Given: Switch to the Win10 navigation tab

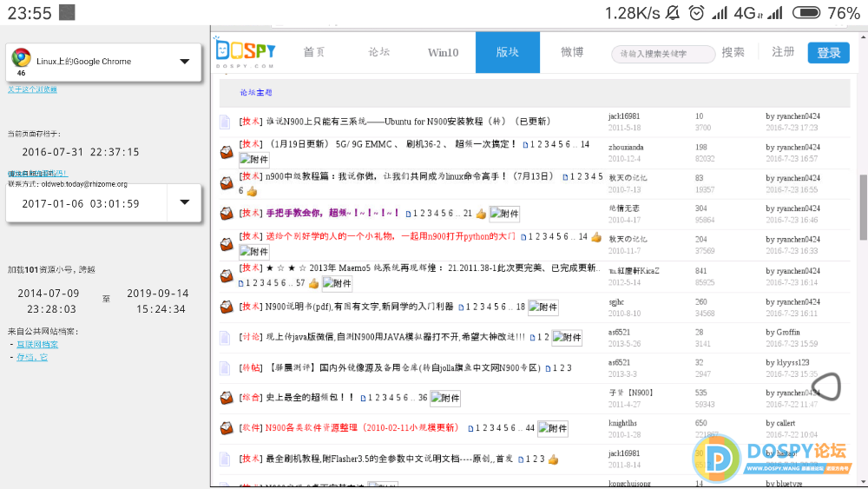Looking at the screenshot, I should click(x=443, y=52).
